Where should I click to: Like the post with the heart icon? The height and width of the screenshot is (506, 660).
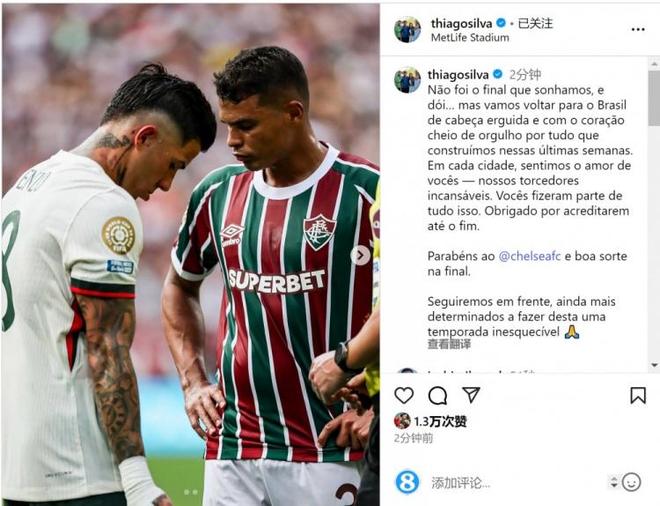404,396
